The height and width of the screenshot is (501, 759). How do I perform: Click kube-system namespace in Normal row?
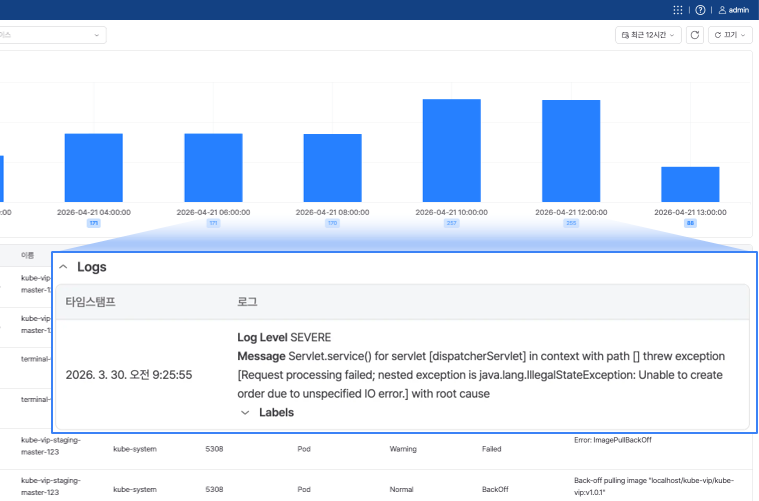coord(135,489)
